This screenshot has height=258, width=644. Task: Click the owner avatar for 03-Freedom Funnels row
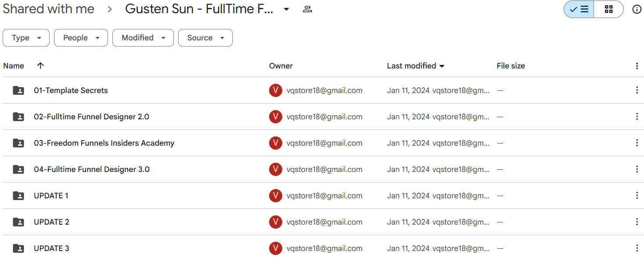click(276, 143)
